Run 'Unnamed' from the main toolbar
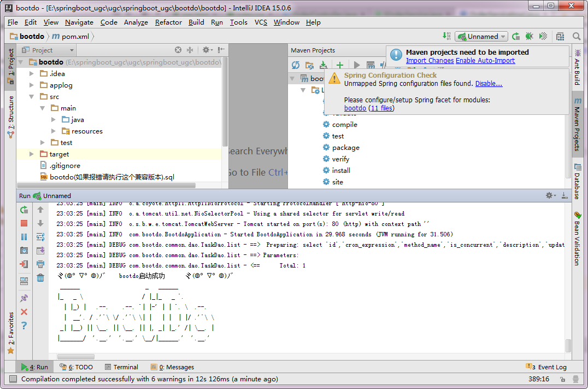The width and height of the screenshot is (588, 389). point(516,37)
